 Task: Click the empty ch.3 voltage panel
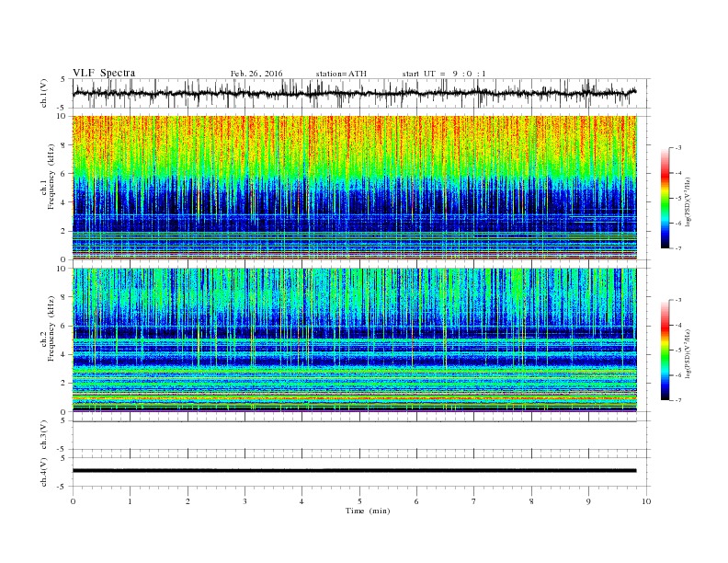point(361,435)
